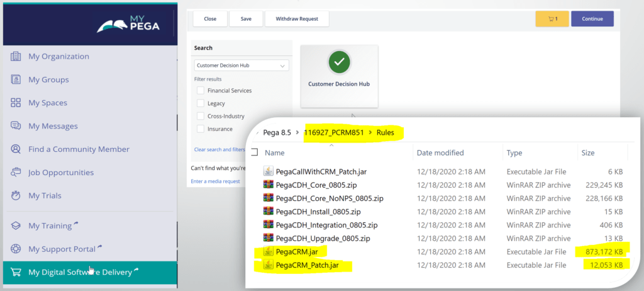
Task: Select file PegaCDH_Core_NoNPS_0805.zip
Action: click(330, 198)
